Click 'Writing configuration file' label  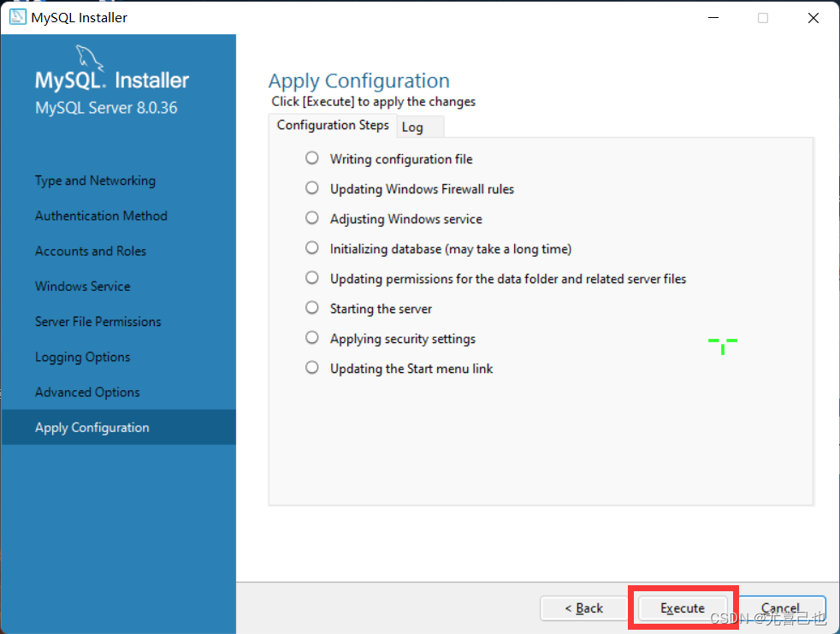tap(401, 159)
